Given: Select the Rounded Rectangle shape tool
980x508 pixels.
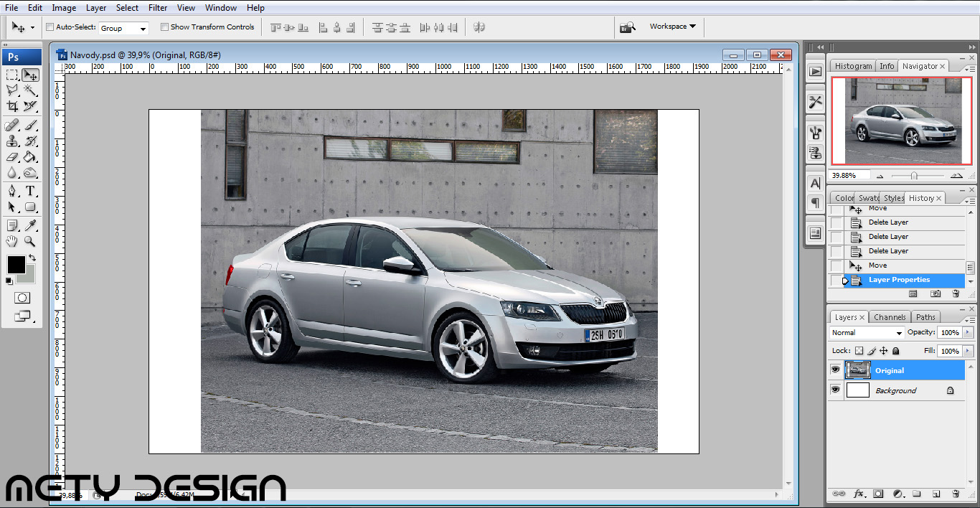Looking at the screenshot, I should point(30,207).
